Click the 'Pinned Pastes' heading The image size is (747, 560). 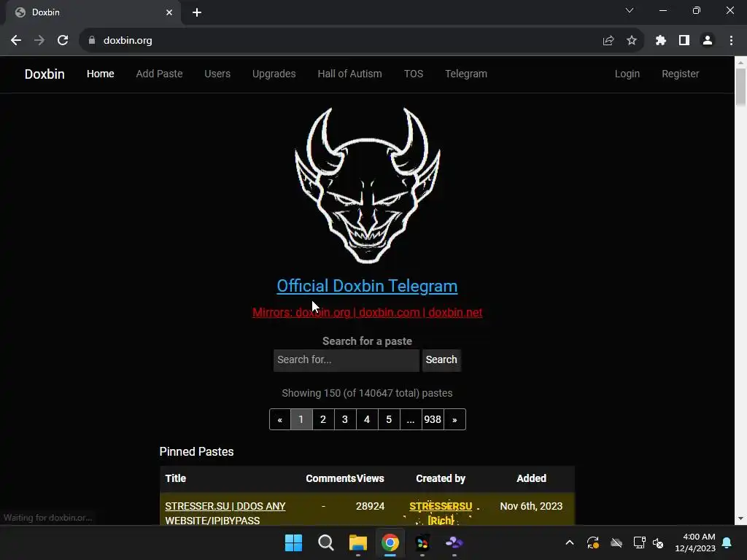pyautogui.click(x=196, y=452)
